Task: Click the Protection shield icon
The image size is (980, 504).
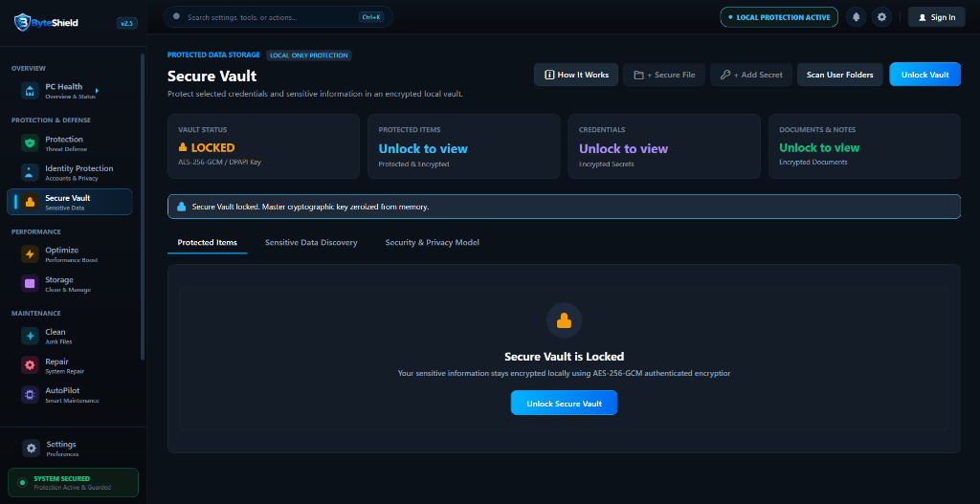Action: 30,143
